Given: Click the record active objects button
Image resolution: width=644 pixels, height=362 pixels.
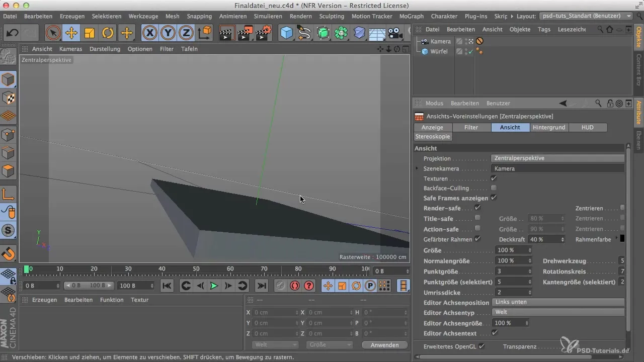Looking at the screenshot, I should pos(280,286).
